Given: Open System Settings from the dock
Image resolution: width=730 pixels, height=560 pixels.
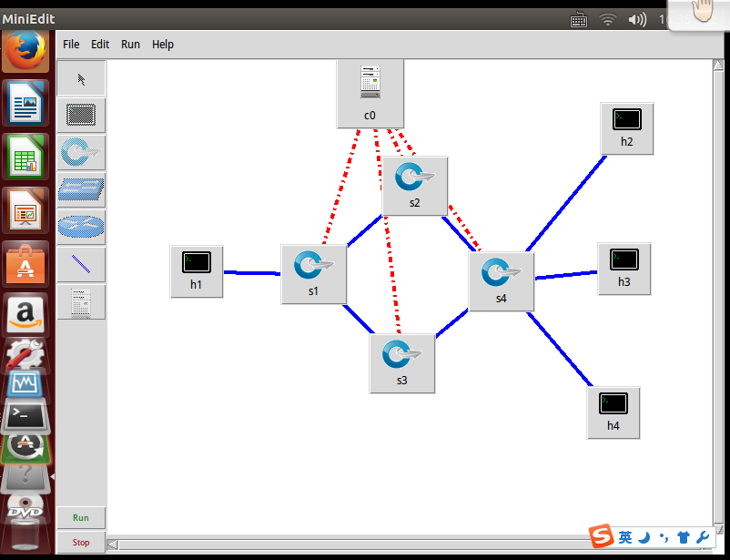Looking at the screenshot, I should [x=25, y=354].
